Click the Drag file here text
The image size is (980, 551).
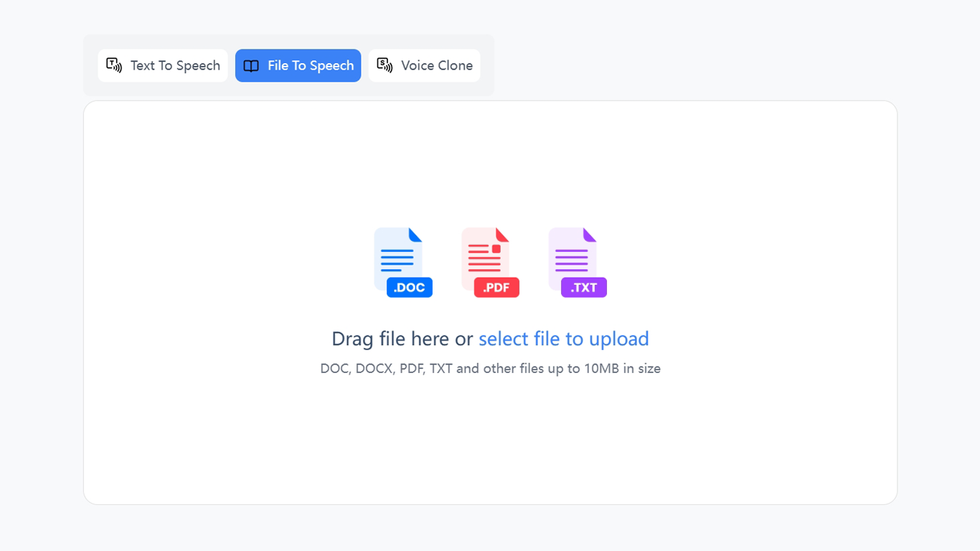[399, 338]
